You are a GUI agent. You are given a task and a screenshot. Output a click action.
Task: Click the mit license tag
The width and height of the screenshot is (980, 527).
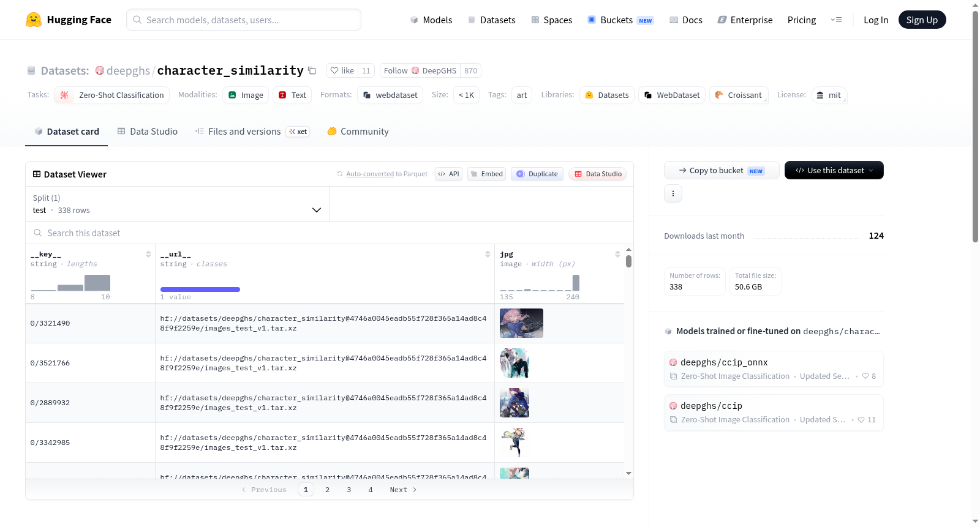(x=829, y=95)
